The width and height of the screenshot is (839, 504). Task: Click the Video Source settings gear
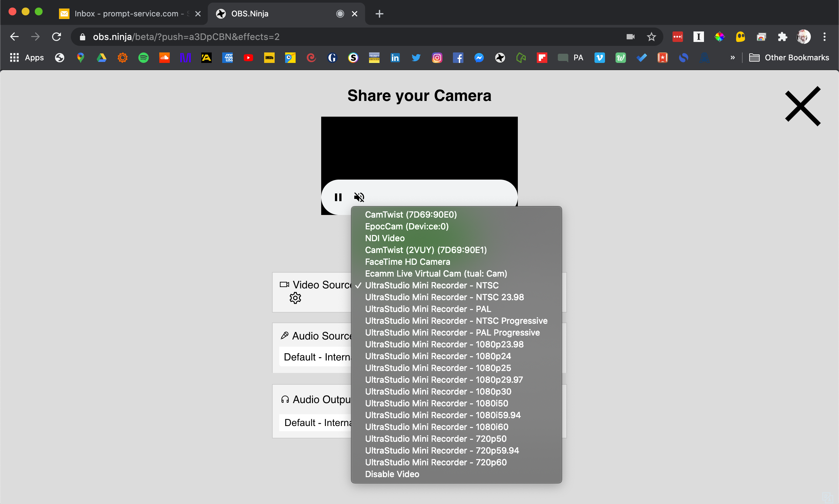(x=295, y=298)
